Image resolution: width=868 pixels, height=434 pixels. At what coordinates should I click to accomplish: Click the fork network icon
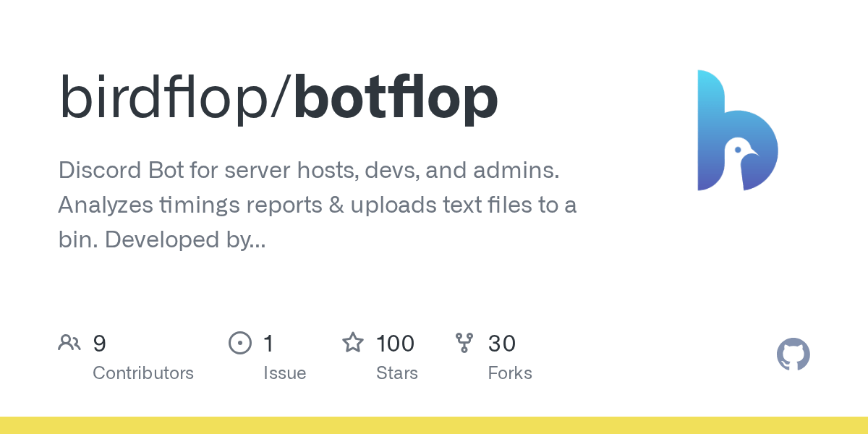(465, 343)
